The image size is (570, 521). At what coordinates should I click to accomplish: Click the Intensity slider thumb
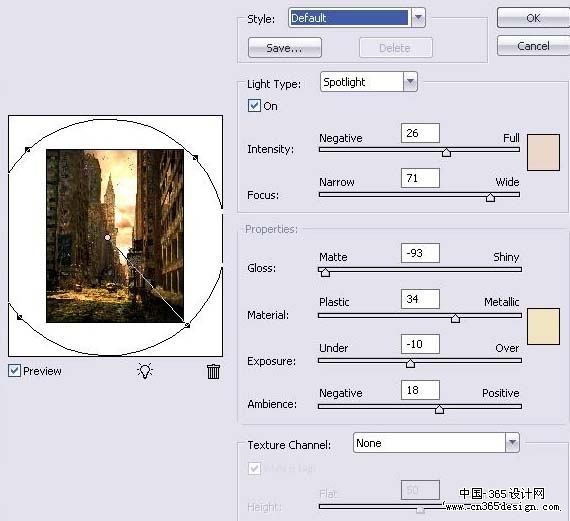[x=446, y=152]
